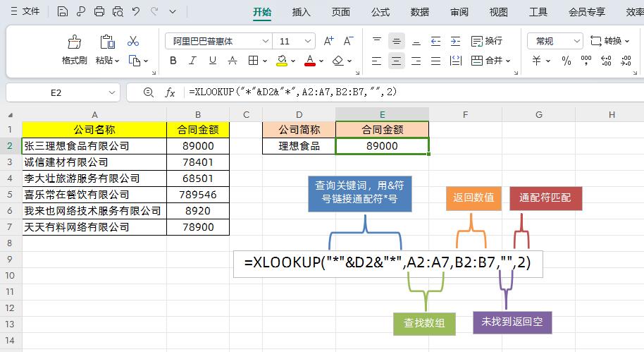Open Print Preview icon

[118, 11]
